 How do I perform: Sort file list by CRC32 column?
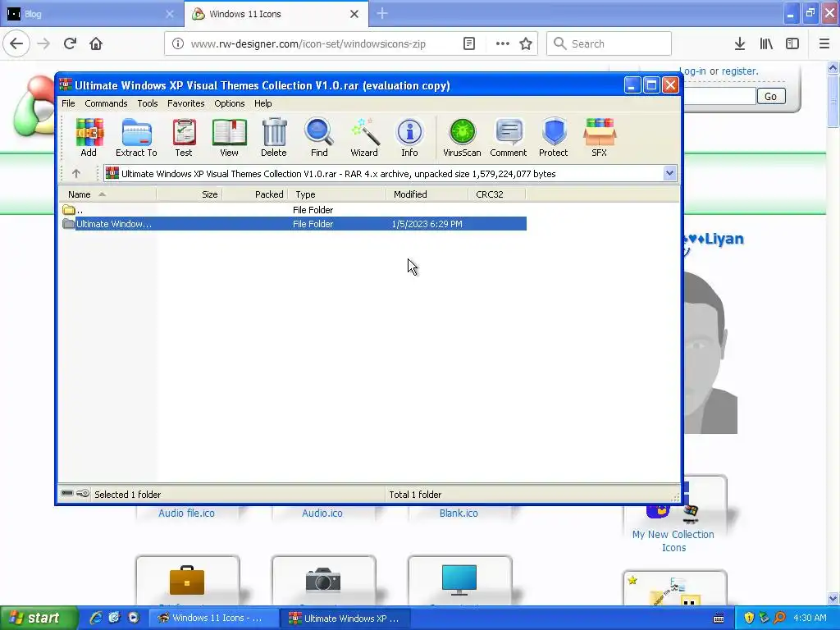coord(496,194)
